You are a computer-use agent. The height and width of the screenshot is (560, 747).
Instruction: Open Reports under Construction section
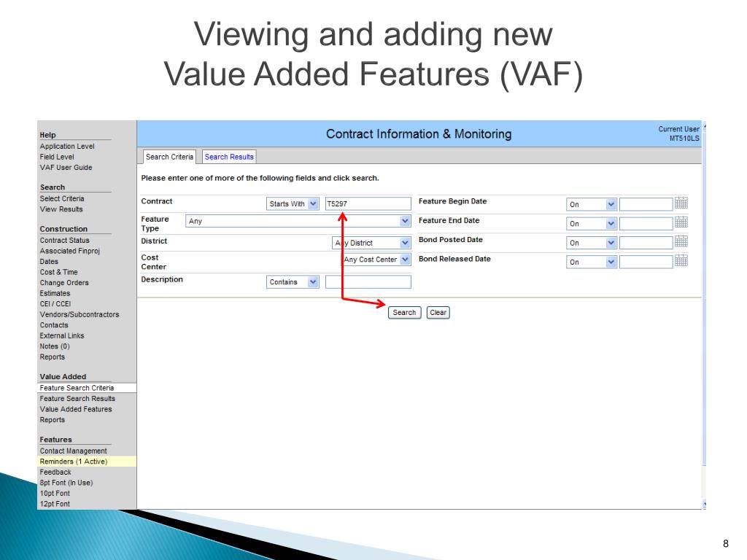(x=53, y=357)
